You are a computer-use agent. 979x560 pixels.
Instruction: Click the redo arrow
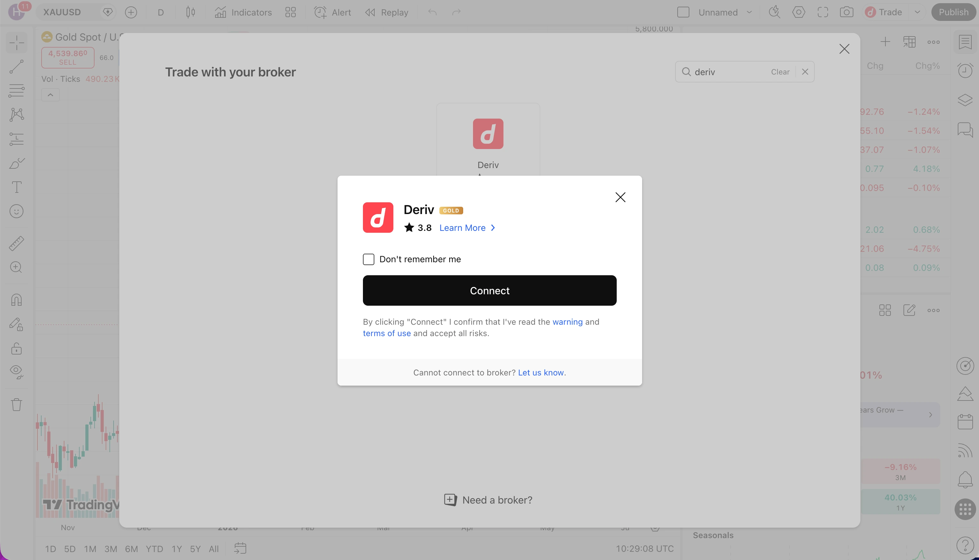click(x=456, y=12)
